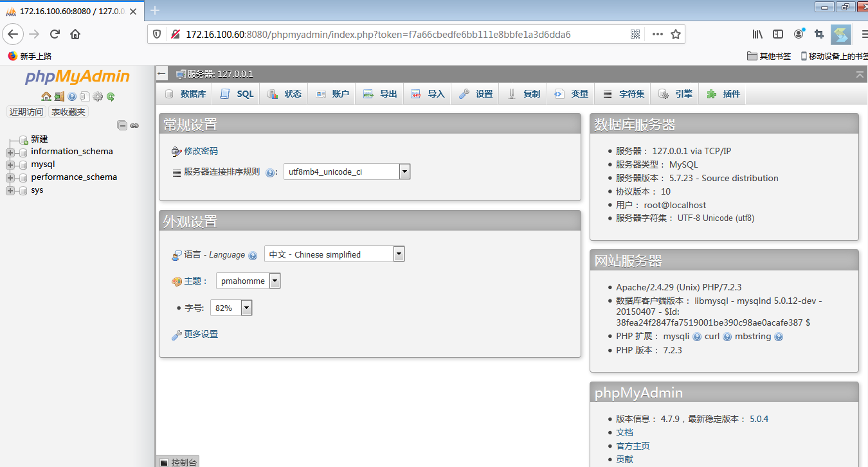Click the insecure connection lock icon
868x467 pixels.
click(175, 34)
